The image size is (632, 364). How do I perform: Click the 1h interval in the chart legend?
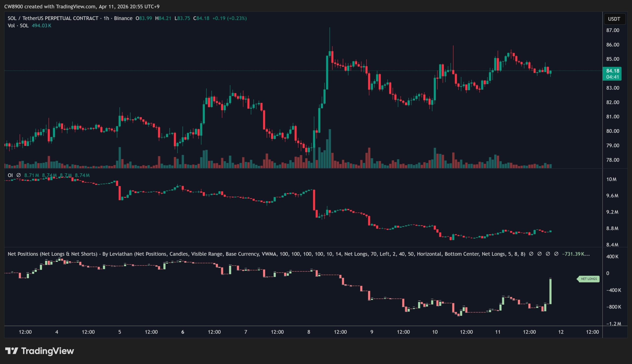[x=106, y=18]
